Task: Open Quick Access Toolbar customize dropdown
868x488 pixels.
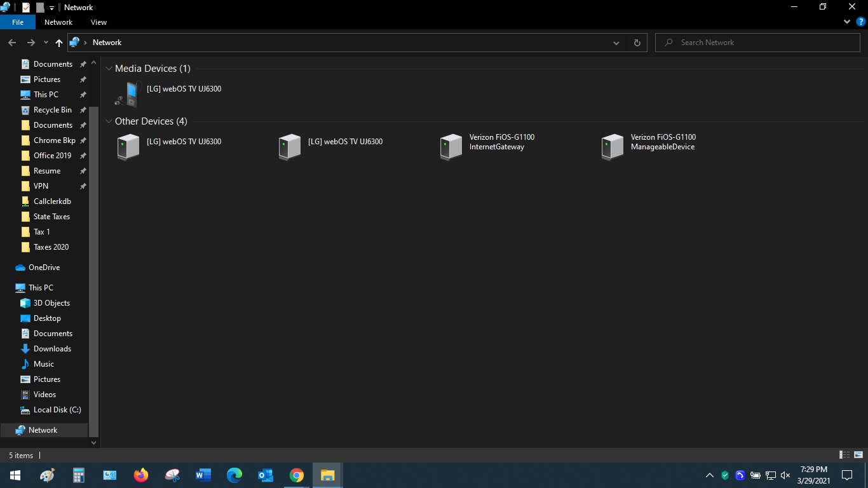Action: [51, 8]
